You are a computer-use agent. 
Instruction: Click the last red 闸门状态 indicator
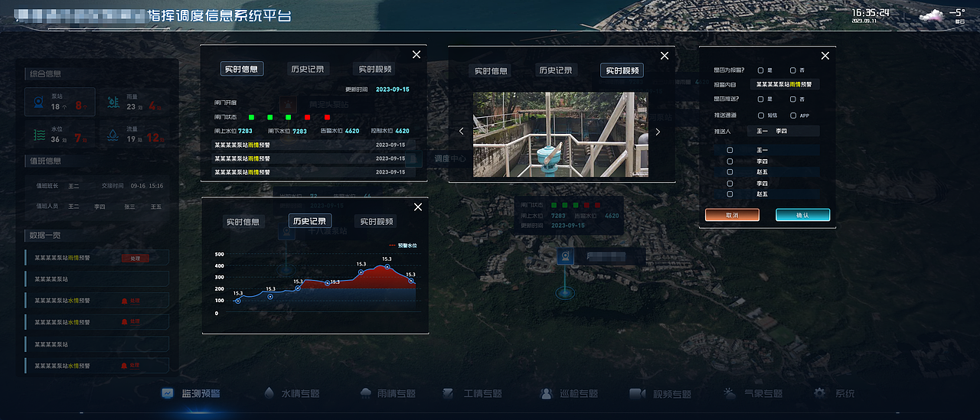click(328, 117)
